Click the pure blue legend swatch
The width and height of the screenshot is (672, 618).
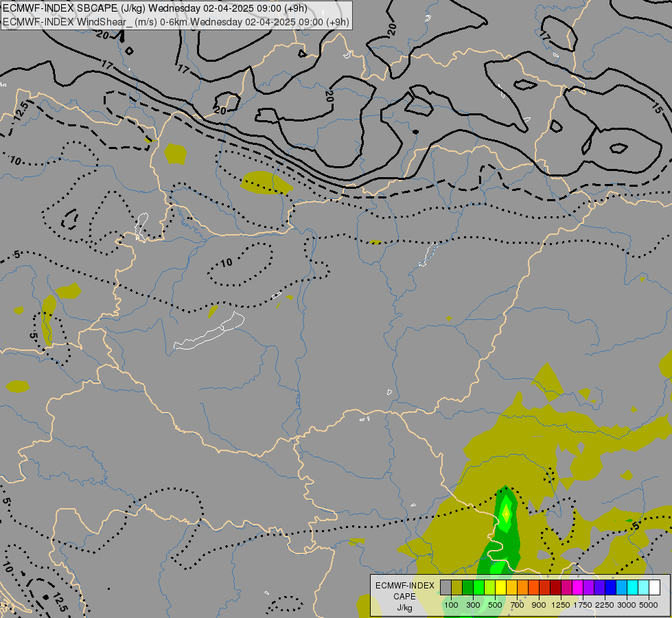coord(610,587)
